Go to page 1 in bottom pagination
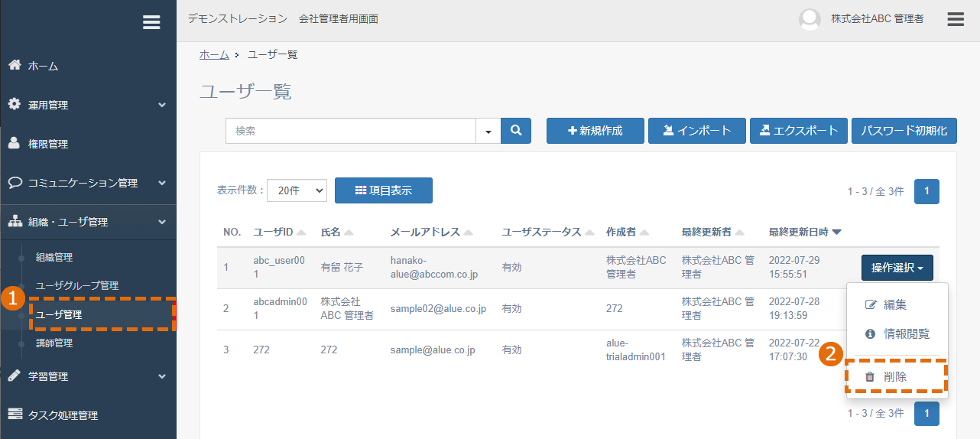The height and width of the screenshot is (439, 980). [x=926, y=414]
